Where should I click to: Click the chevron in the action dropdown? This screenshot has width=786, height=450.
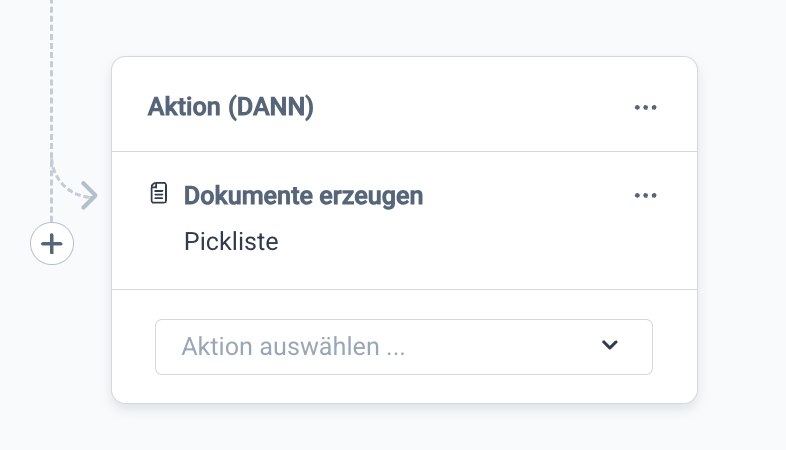tap(610, 346)
